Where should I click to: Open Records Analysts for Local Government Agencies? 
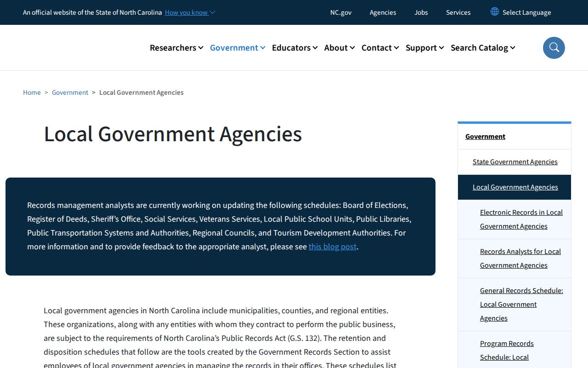click(x=520, y=259)
